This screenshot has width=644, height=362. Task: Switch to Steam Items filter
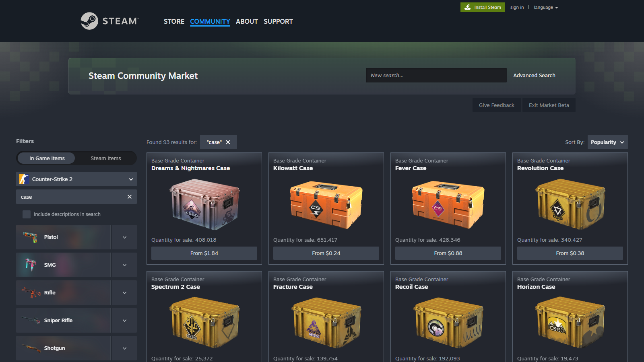click(106, 158)
